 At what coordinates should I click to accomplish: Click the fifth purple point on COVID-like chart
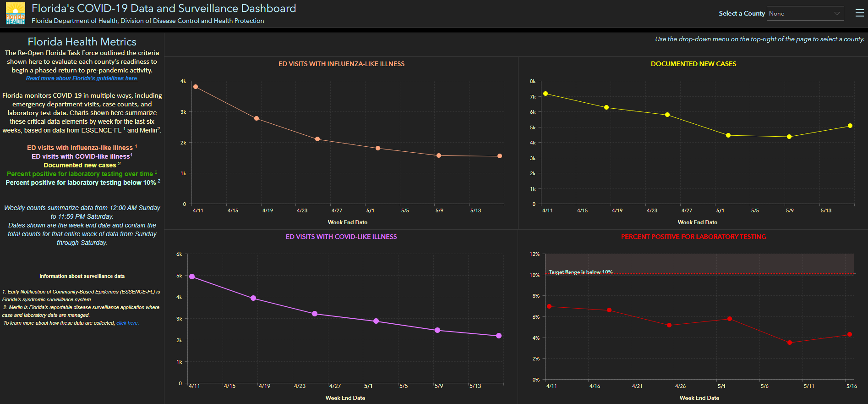pyautogui.click(x=437, y=330)
